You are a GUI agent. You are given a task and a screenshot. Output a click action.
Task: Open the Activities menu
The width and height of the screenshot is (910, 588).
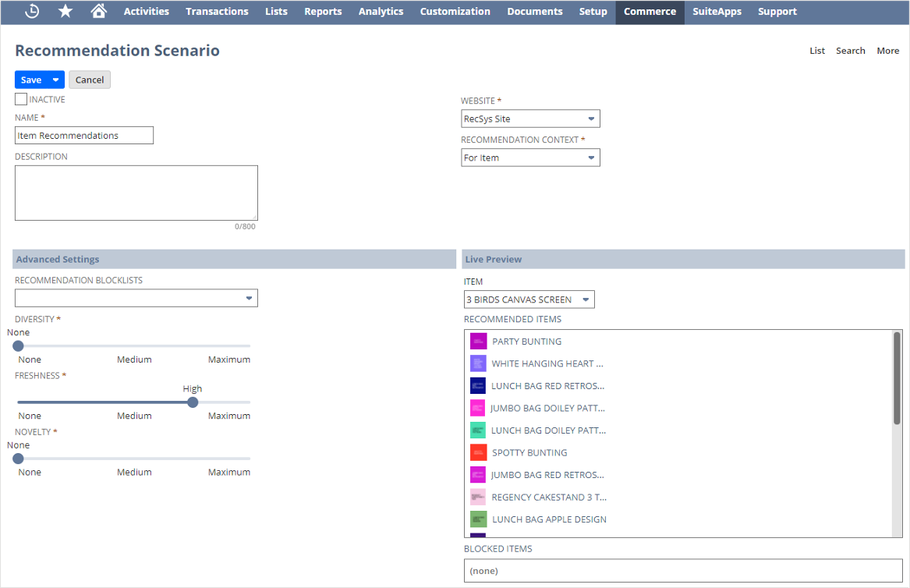[147, 12]
